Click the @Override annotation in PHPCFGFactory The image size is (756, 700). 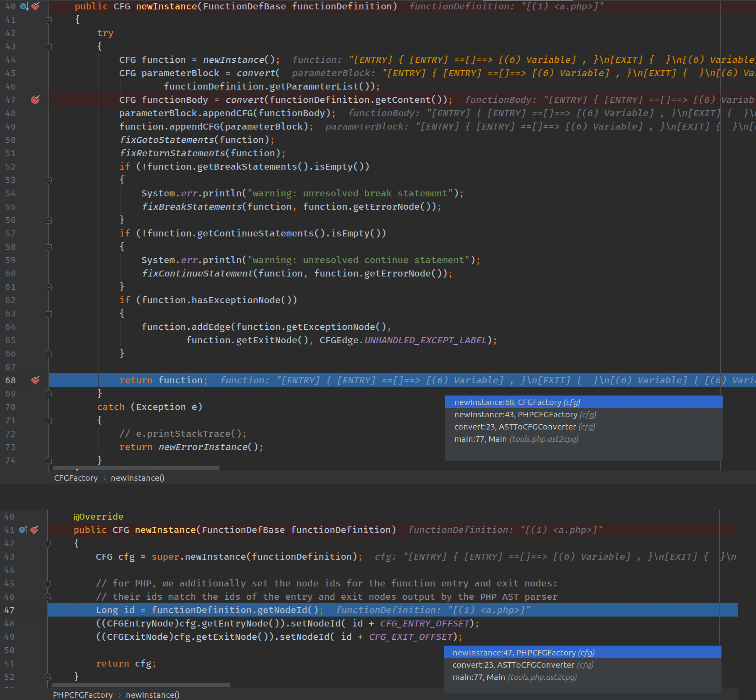(x=98, y=516)
